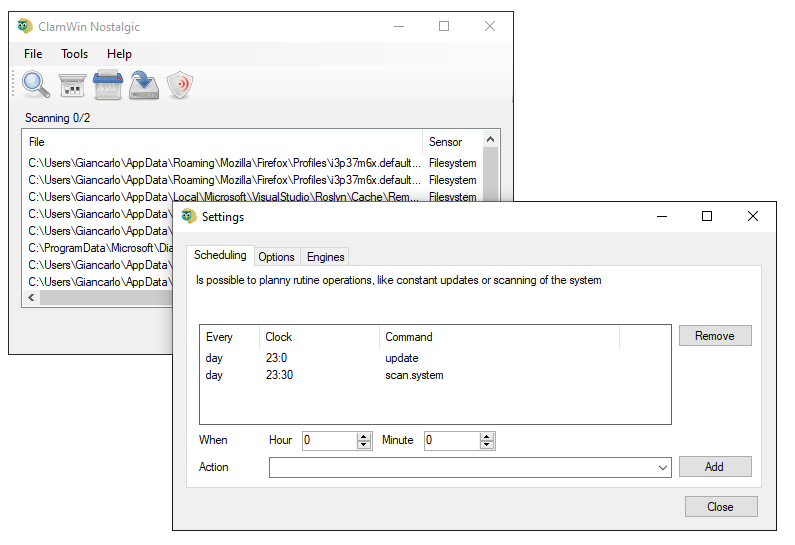Image resolution: width=795 pixels, height=545 pixels.
Task: Click the memory scan toolbar icon
Action: (72, 85)
